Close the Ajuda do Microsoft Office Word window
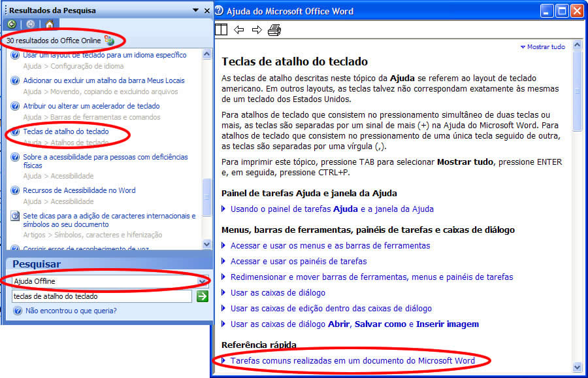 (577, 11)
